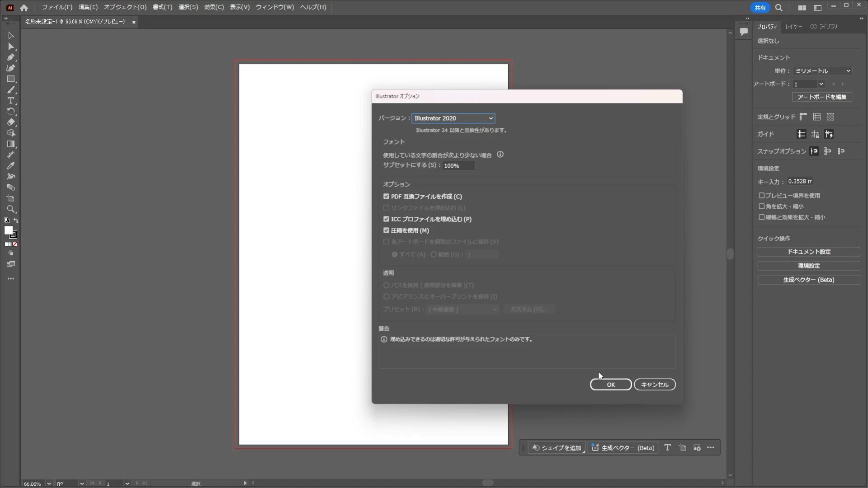Open the rotation angle 0° dropdown
Image resolution: width=868 pixels, height=488 pixels.
[82, 484]
